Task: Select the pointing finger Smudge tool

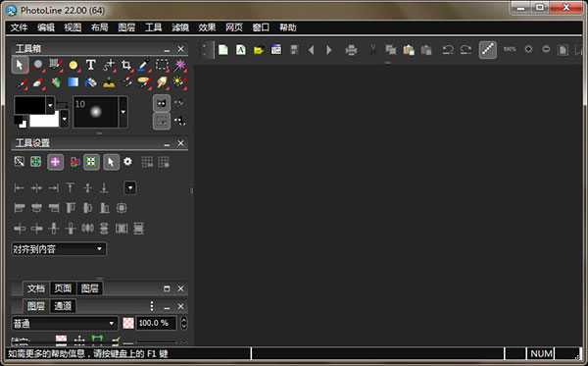Action: [x=162, y=82]
